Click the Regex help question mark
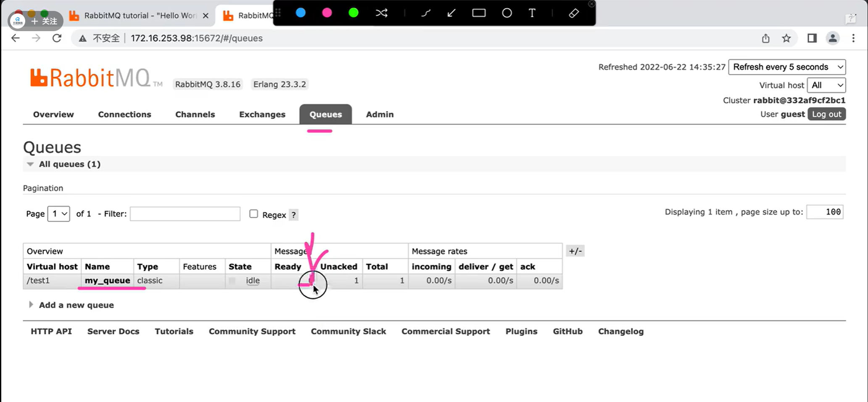This screenshot has width=868, height=402. pyautogui.click(x=294, y=215)
